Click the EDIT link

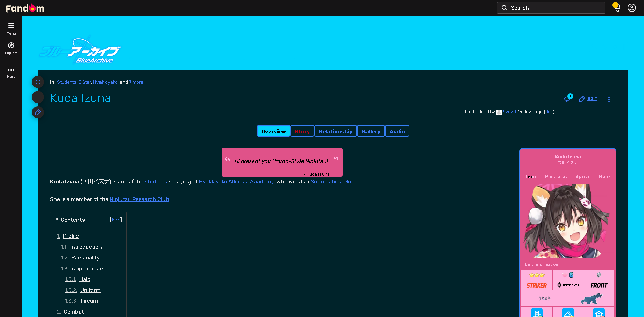[592, 99]
